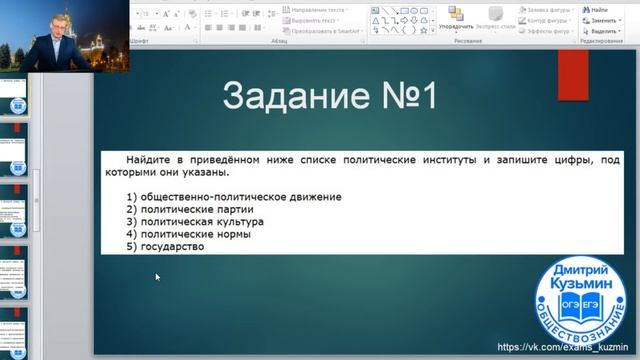The width and height of the screenshot is (640, 360).
Task: Select the Triangle shape
Action: [x=375, y=20]
